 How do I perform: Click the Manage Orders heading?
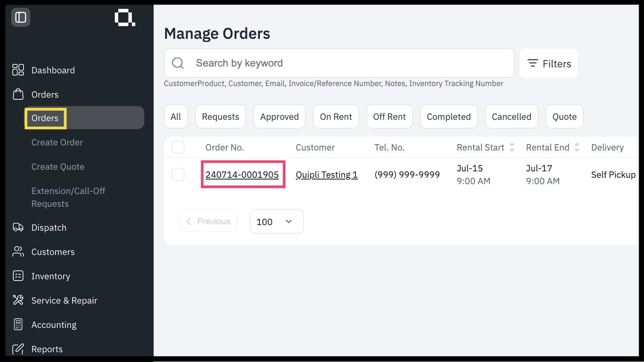point(217,33)
